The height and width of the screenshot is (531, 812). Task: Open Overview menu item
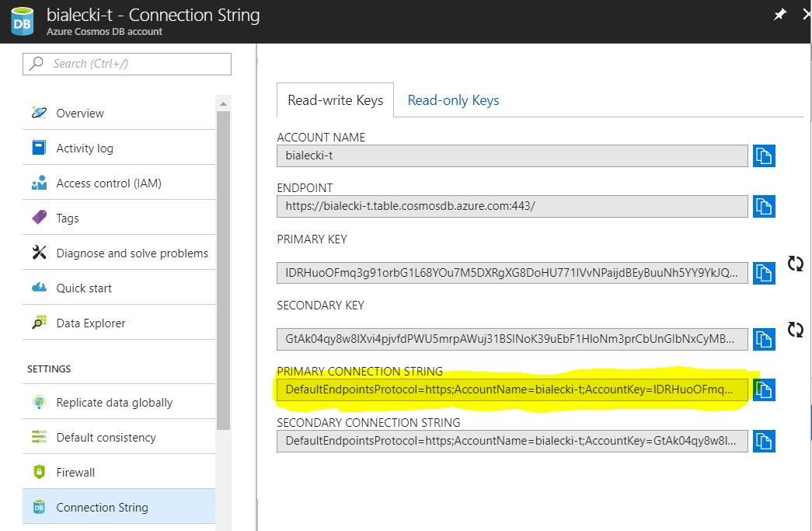[119, 113]
